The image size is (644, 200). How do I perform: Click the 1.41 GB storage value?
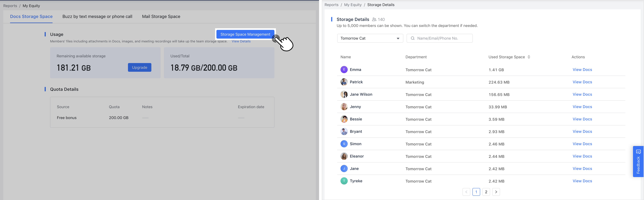[x=496, y=70]
